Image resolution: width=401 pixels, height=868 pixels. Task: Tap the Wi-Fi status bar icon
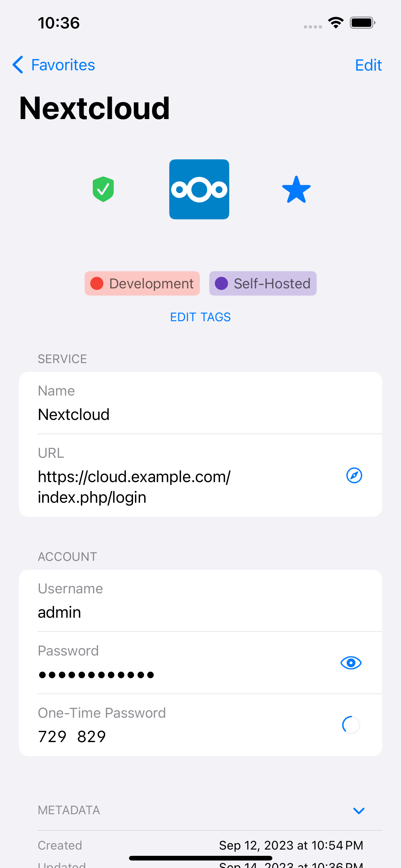coord(336,22)
